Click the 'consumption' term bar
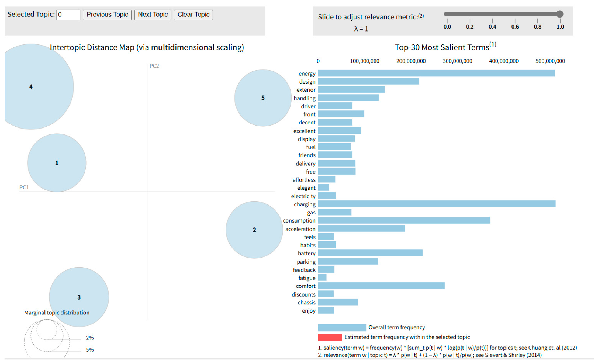The width and height of the screenshot is (598, 364). tap(404, 220)
